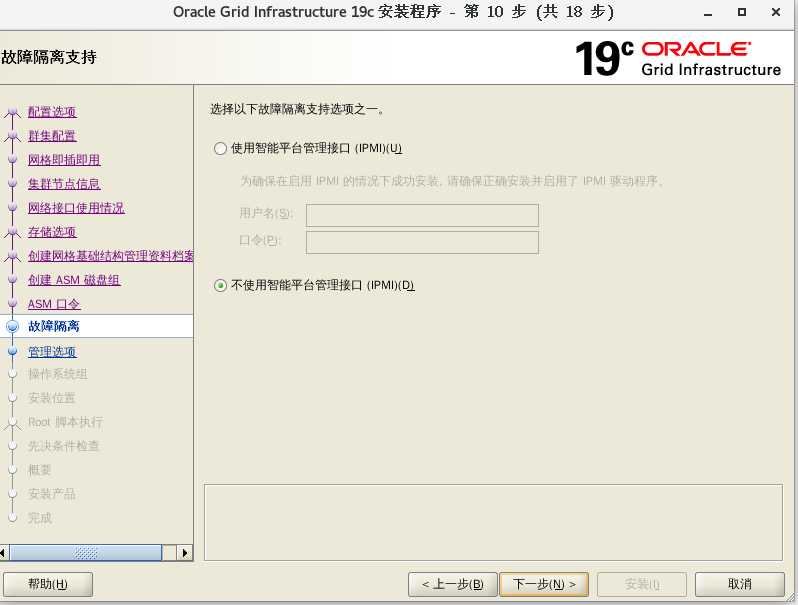Select the current 故障隔离 step row

pos(96,326)
